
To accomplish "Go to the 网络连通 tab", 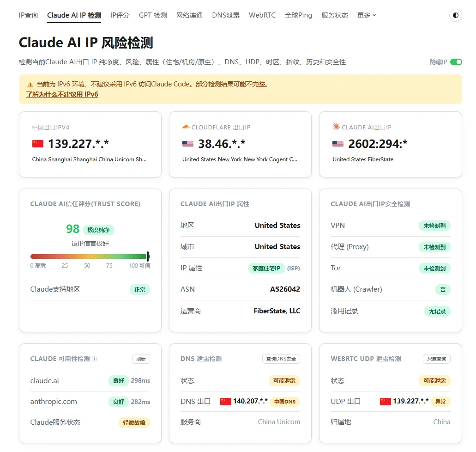I will 189,15.
